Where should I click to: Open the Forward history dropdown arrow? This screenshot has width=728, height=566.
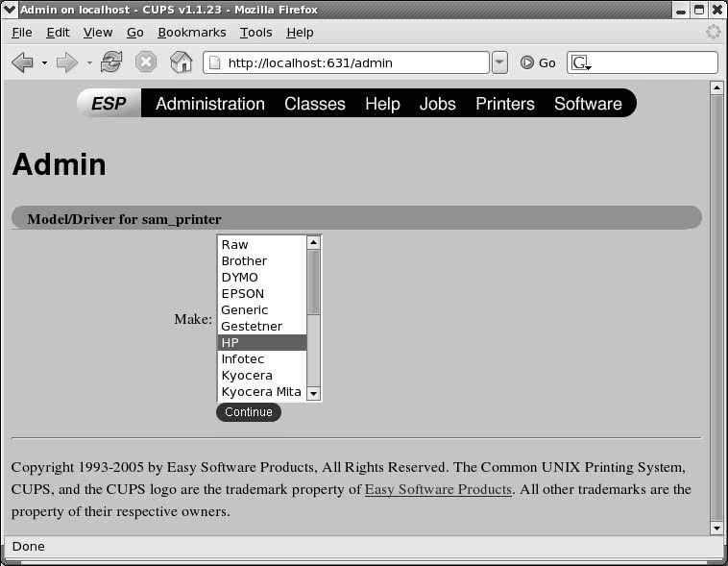point(89,62)
